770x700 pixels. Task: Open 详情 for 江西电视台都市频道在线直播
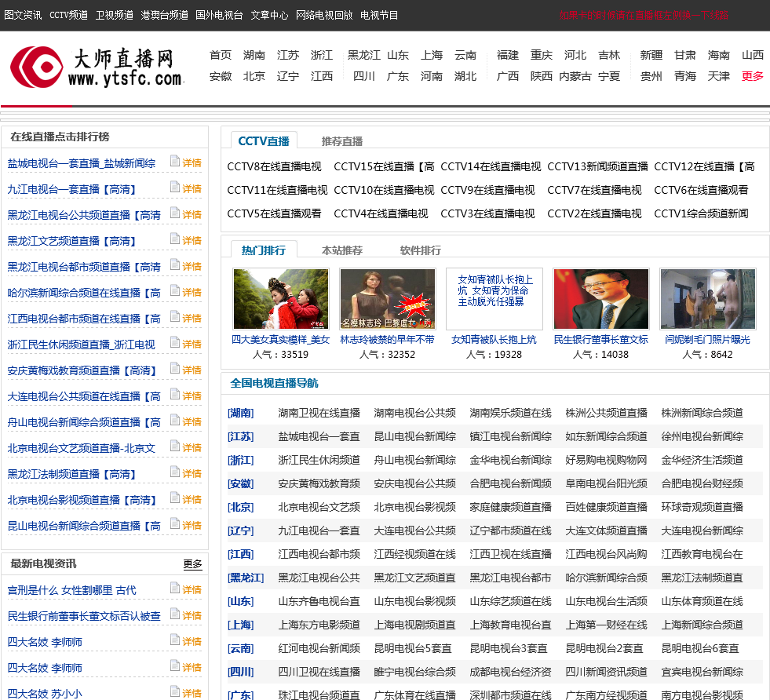tap(192, 318)
